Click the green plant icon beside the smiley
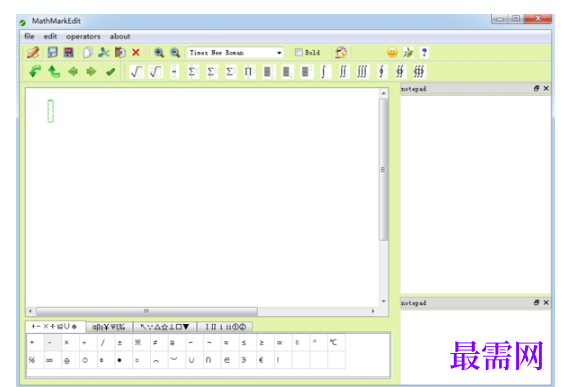The width and height of the screenshot is (562, 387). 408,52
